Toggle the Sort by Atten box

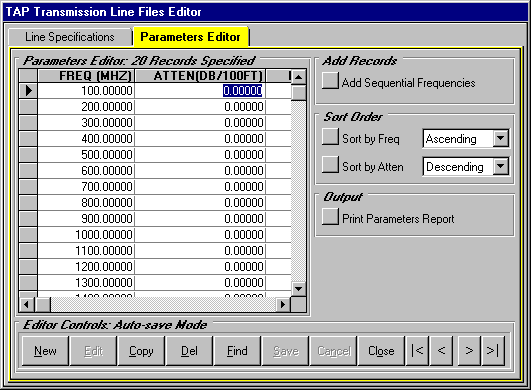(x=330, y=165)
